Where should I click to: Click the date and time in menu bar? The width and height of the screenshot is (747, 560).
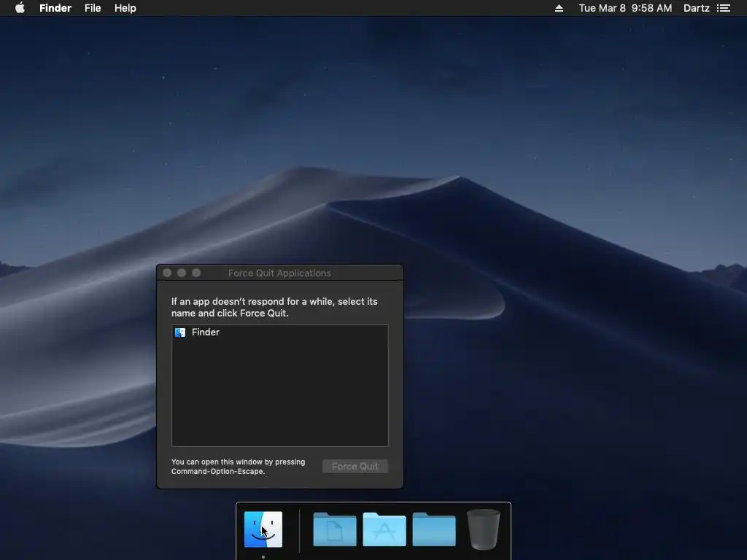(x=625, y=8)
